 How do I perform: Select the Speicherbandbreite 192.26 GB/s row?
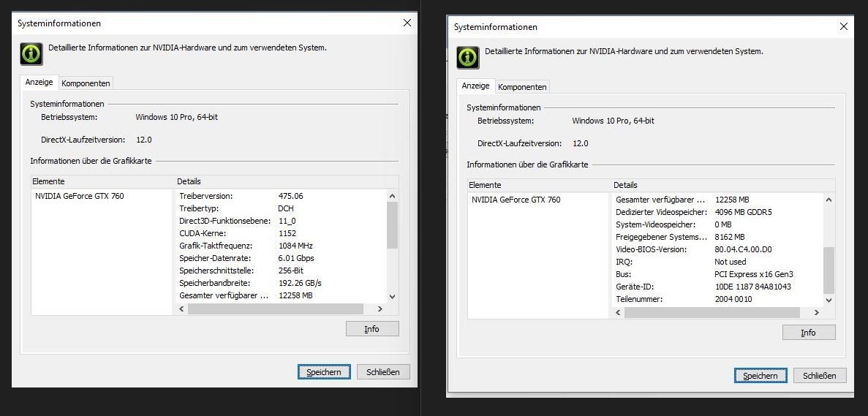click(x=282, y=283)
